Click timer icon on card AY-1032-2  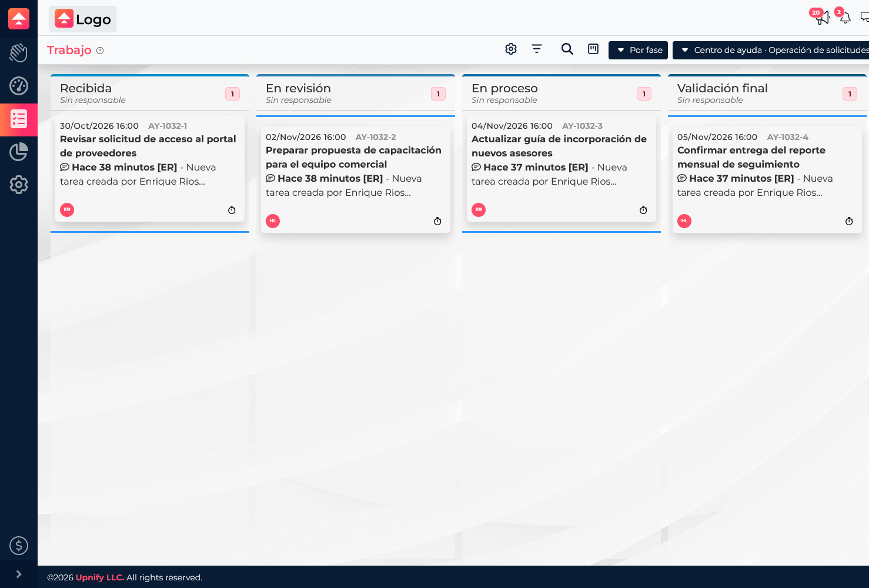437,221
